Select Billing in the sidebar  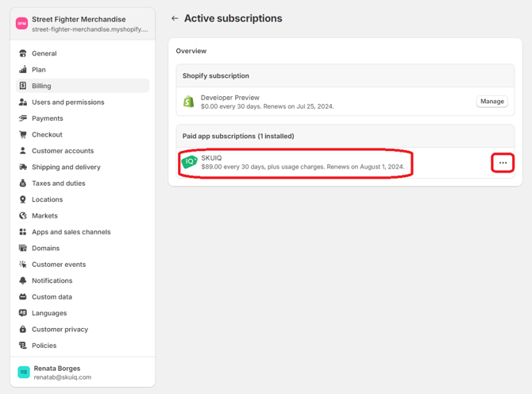point(83,86)
